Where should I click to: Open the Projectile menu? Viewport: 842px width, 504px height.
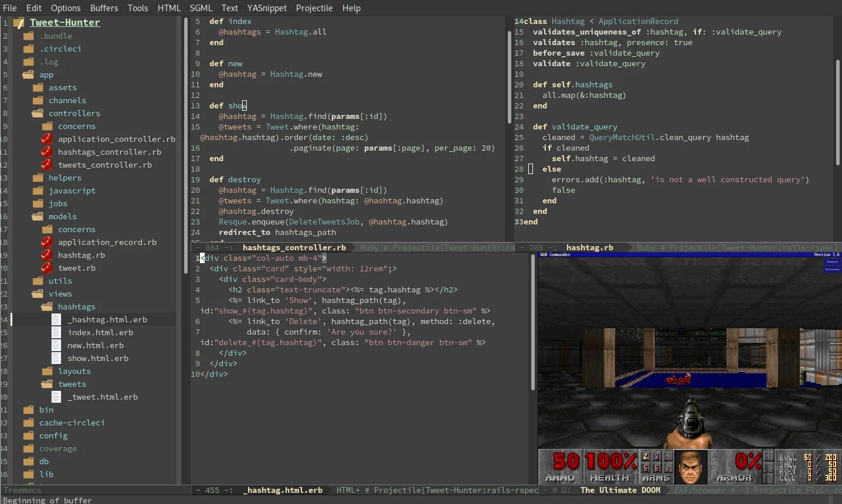tap(314, 8)
